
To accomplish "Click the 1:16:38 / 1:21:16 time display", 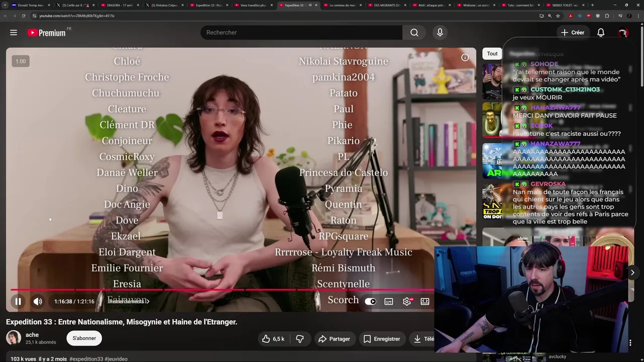I will pos(74,301).
